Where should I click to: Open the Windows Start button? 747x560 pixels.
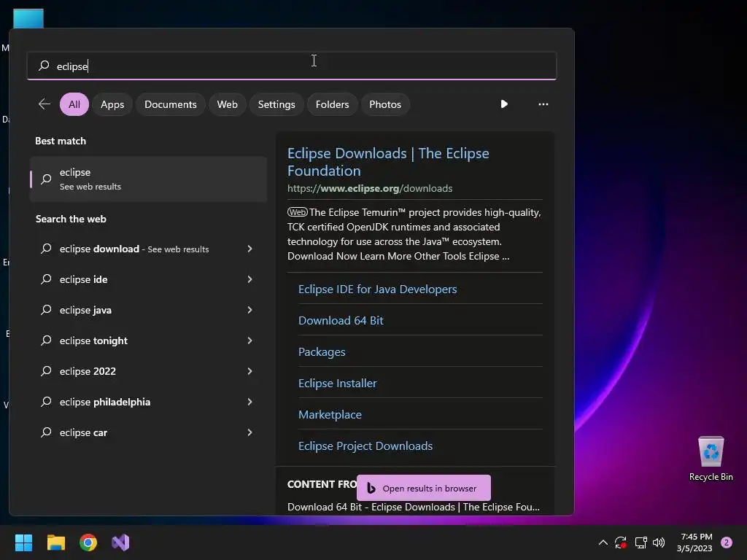[23, 542]
